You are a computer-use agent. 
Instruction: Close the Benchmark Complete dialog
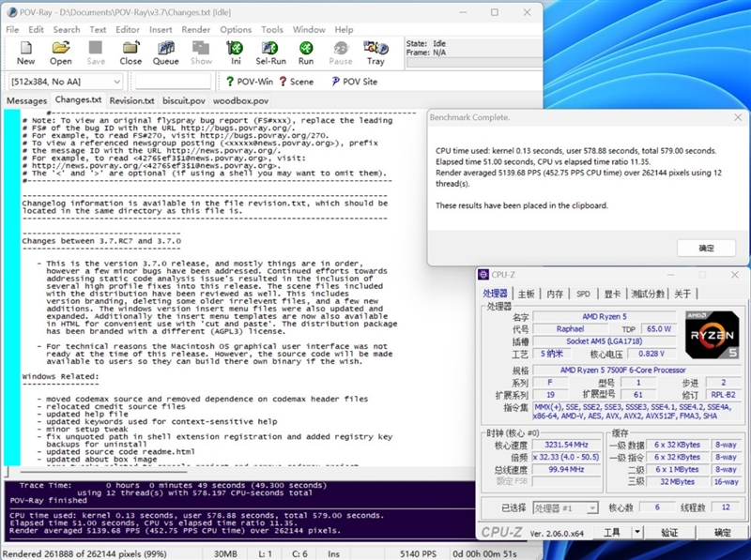click(x=738, y=117)
